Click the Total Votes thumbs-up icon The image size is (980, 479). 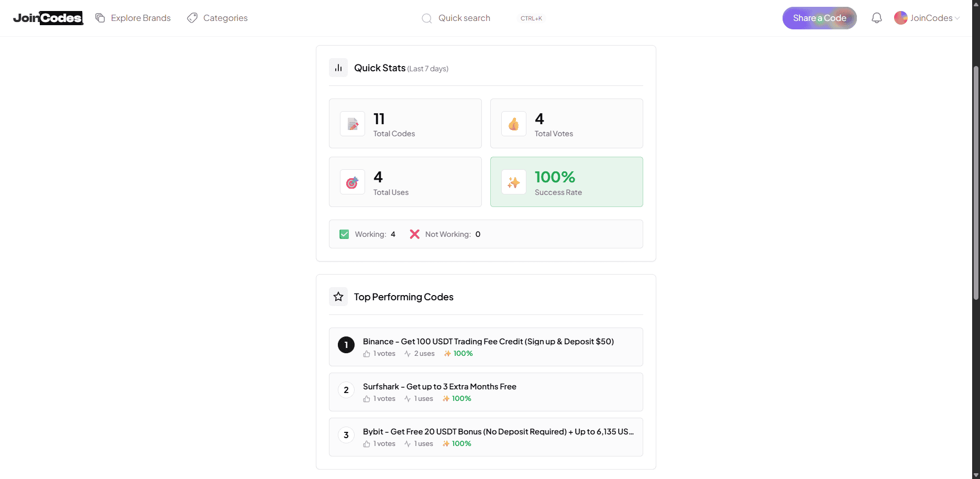[x=514, y=124]
